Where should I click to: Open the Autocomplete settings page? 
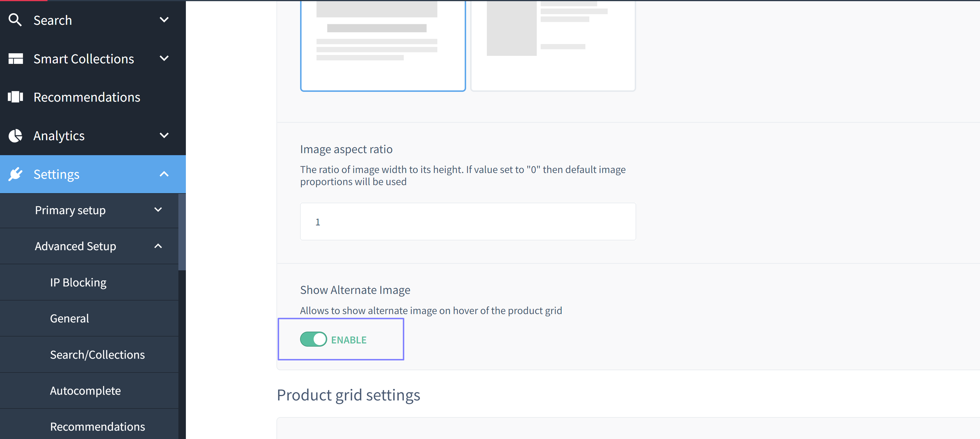tap(85, 390)
